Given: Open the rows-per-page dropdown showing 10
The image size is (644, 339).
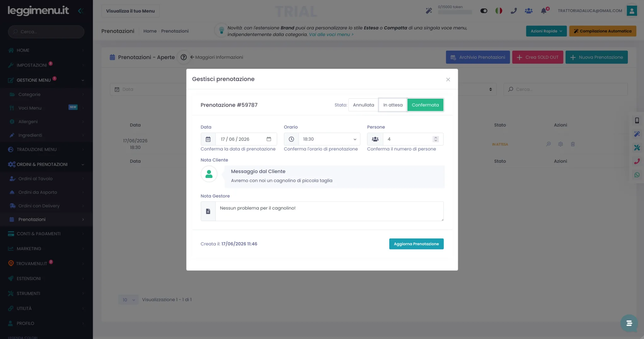Looking at the screenshot, I should pyautogui.click(x=128, y=300).
